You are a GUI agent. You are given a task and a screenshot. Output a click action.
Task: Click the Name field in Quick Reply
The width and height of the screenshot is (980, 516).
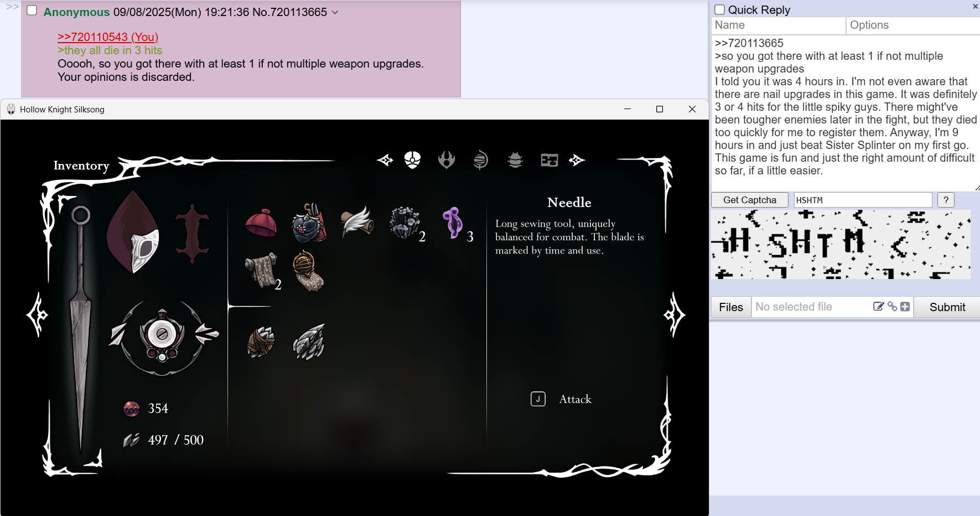(x=779, y=25)
